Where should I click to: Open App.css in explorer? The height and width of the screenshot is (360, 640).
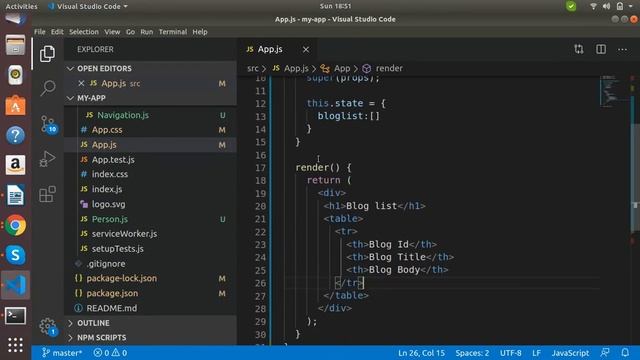click(151, 130)
